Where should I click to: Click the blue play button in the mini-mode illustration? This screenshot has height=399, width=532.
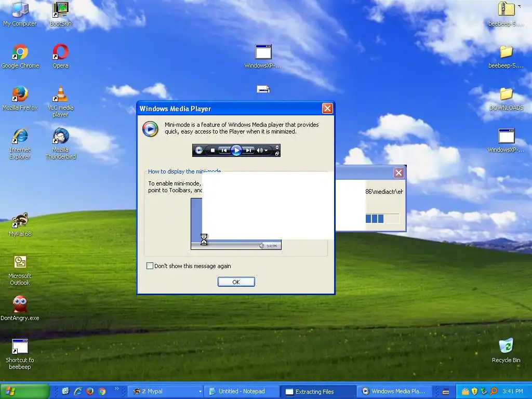coord(236,150)
